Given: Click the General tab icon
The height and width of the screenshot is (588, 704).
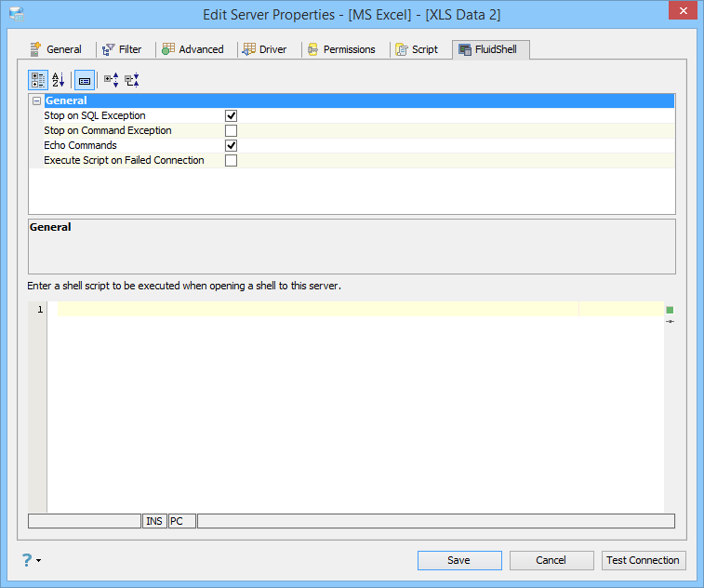Looking at the screenshot, I should coord(35,49).
